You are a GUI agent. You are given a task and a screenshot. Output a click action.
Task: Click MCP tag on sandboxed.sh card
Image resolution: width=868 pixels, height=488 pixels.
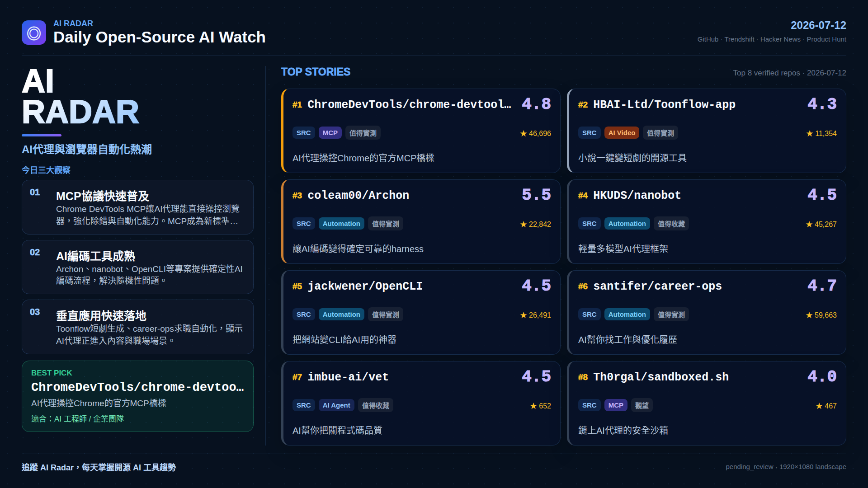[x=616, y=405]
